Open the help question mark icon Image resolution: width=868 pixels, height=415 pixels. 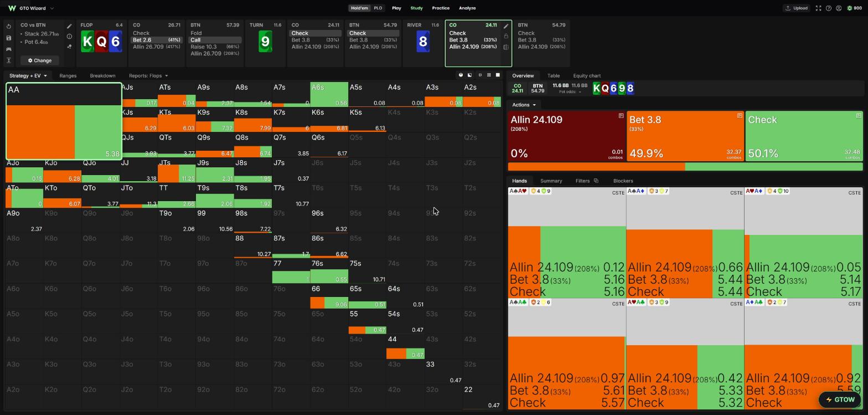point(829,8)
